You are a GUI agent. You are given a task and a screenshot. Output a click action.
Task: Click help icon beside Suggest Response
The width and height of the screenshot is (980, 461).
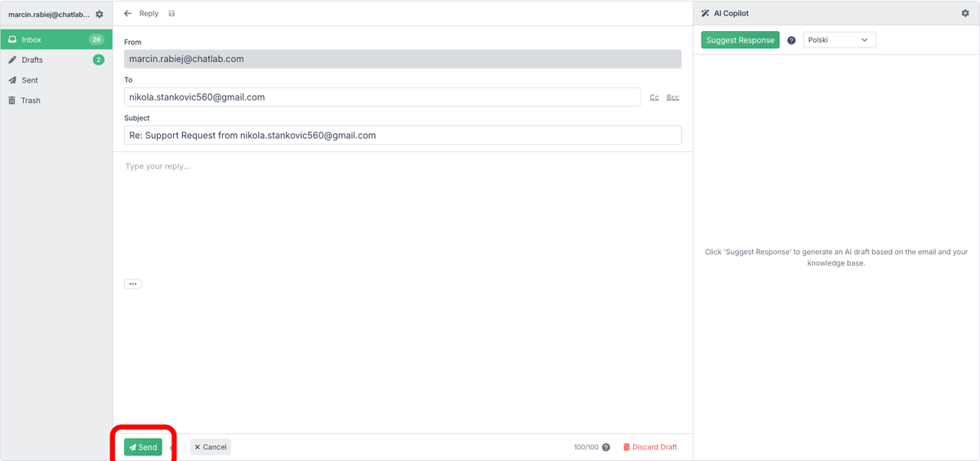coord(791,40)
